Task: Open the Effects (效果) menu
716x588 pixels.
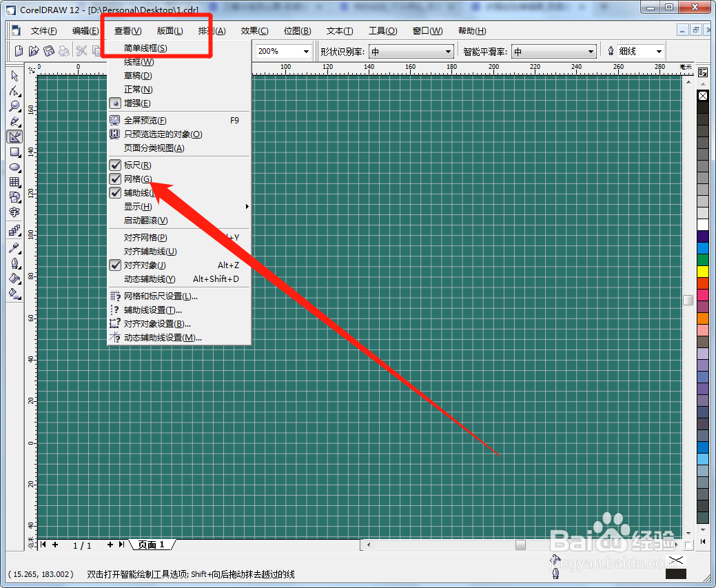Action: [x=254, y=30]
